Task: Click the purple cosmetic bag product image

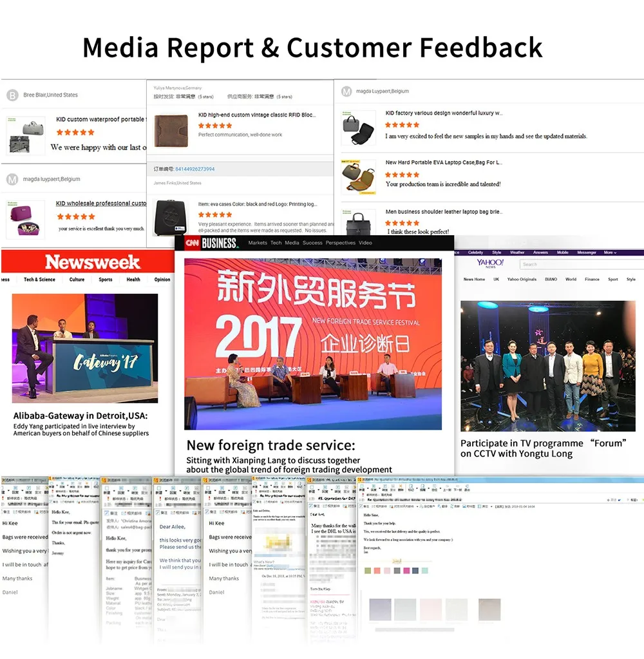Action: point(26,220)
